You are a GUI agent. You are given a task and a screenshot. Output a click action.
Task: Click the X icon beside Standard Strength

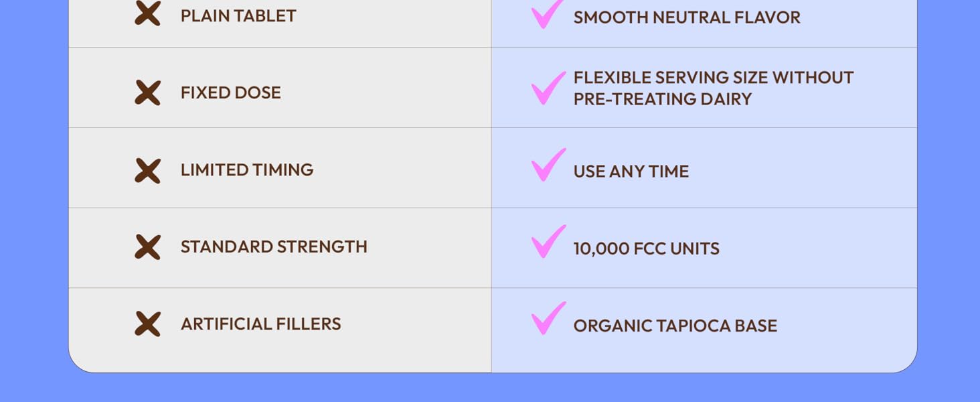(147, 247)
